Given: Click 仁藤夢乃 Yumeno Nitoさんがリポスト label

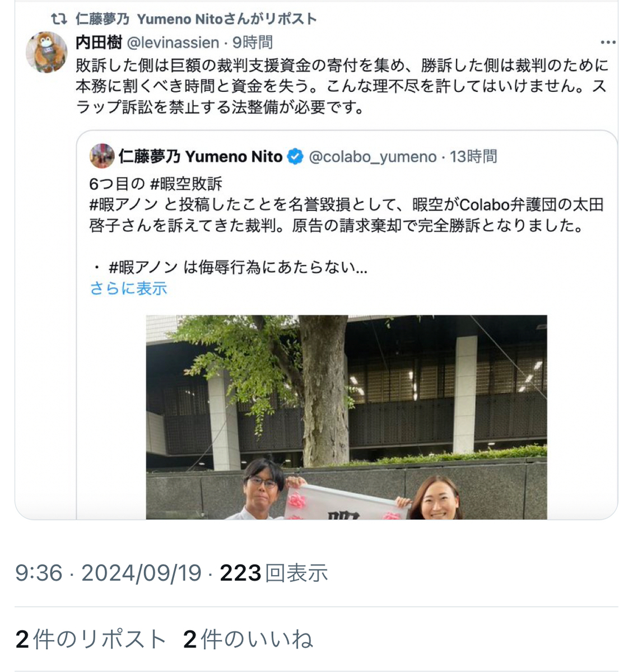Looking at the screenshot, I should point(196,19).
